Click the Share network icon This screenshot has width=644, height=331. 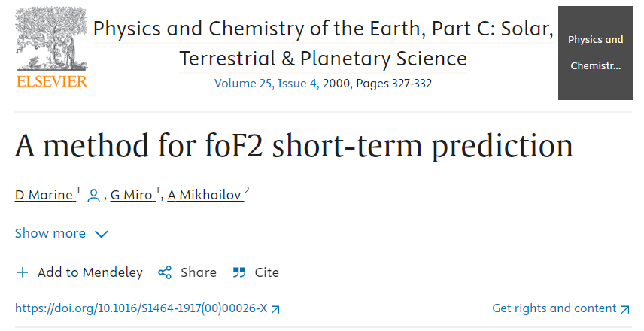165,272
